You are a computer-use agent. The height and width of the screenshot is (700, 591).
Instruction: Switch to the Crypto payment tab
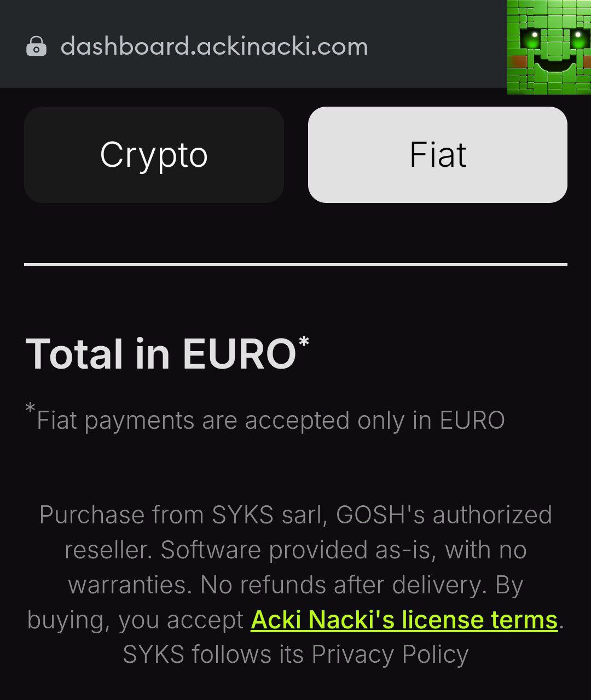pyautogui.click(x=154, y=155)
